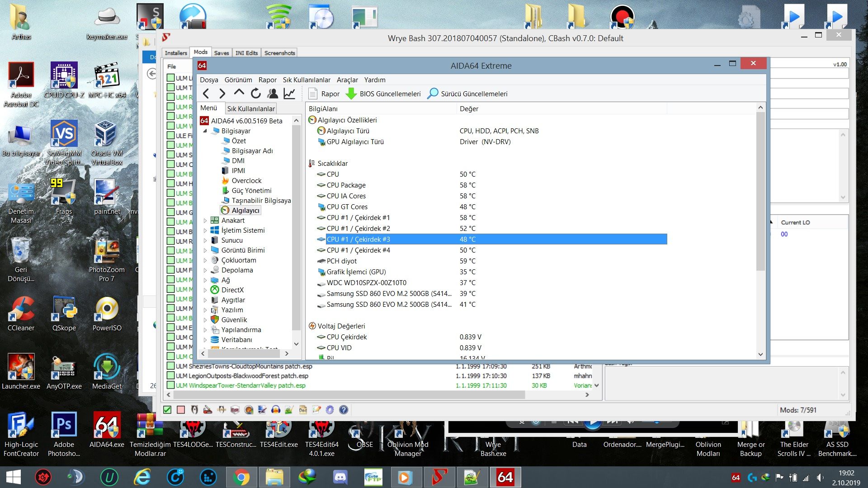Switch to Sık Kullanılanlar tab
This screenshot has width=868, height=488.
251,108
